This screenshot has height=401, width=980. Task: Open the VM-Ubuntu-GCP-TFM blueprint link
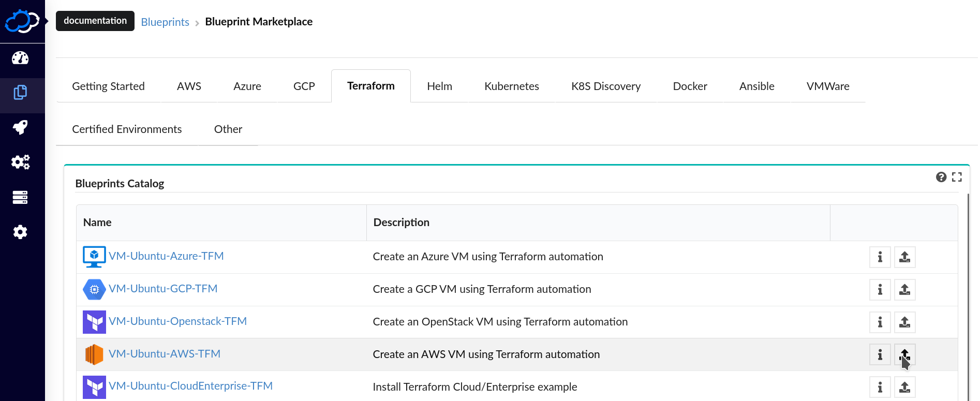point(163,289)
